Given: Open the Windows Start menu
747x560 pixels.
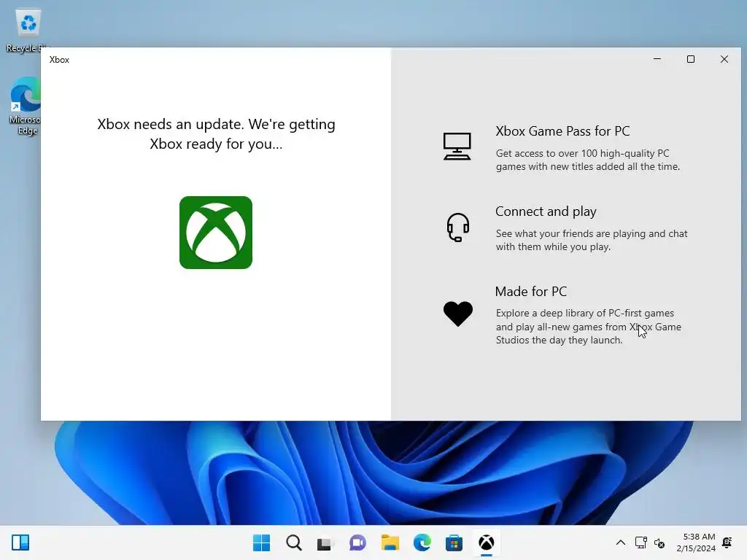Looking at the screenshot, I should (261, 542).
